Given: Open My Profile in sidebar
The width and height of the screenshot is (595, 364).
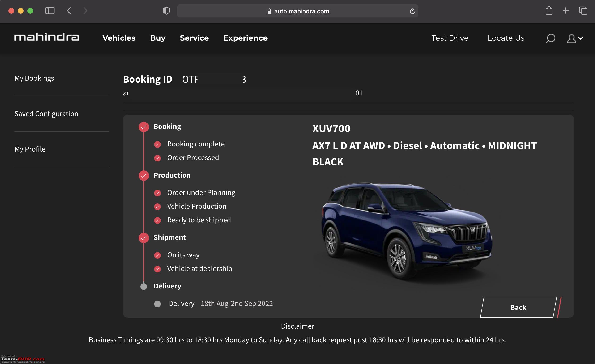Looking at the screenshot, I should click(x=30, y=149).
